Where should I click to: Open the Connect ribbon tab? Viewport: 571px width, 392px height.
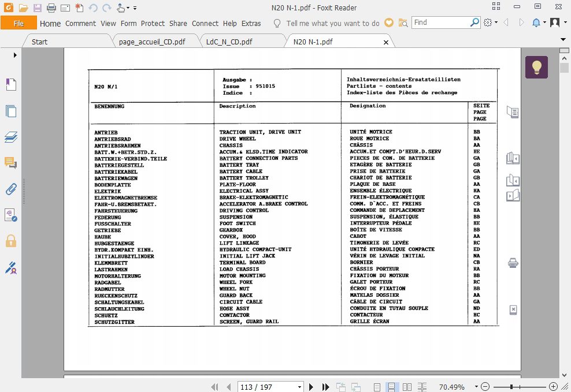tap(205, 23)
